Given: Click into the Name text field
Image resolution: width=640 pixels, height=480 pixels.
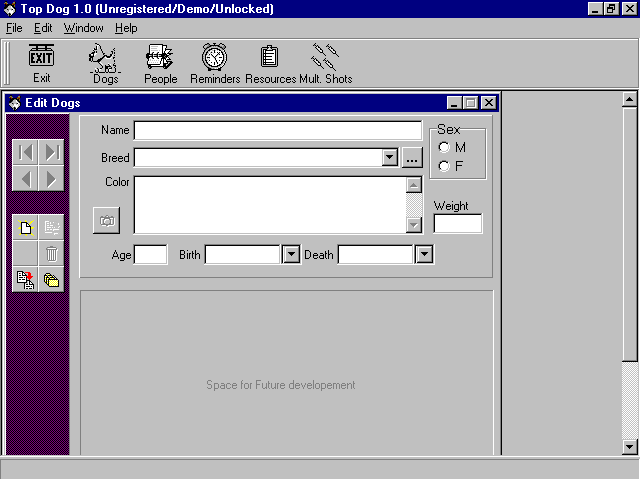Looking at the screenshot, I should pos(278,131).
